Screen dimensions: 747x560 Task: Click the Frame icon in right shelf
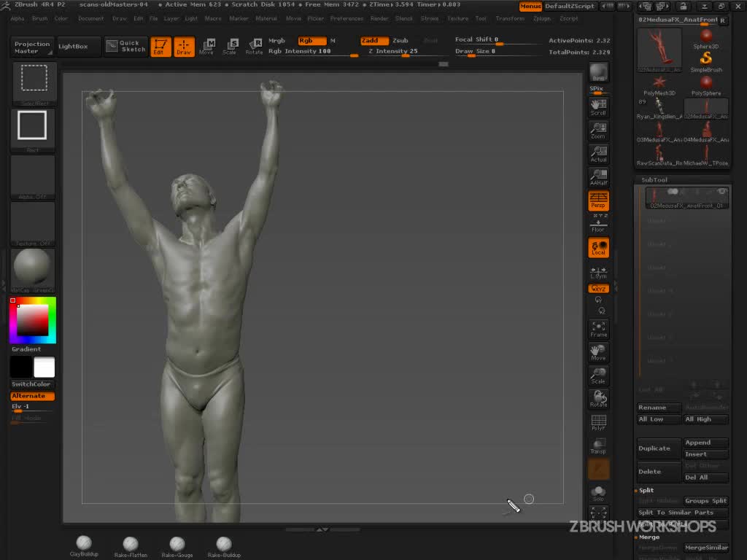[x=598, y=329]
